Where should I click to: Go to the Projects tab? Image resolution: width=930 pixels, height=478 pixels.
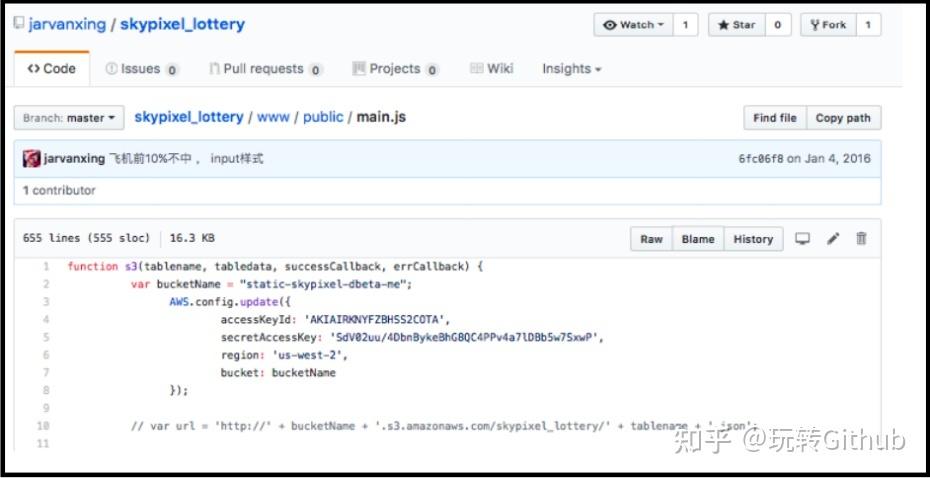pyautogui.click(x=395, y=69)
